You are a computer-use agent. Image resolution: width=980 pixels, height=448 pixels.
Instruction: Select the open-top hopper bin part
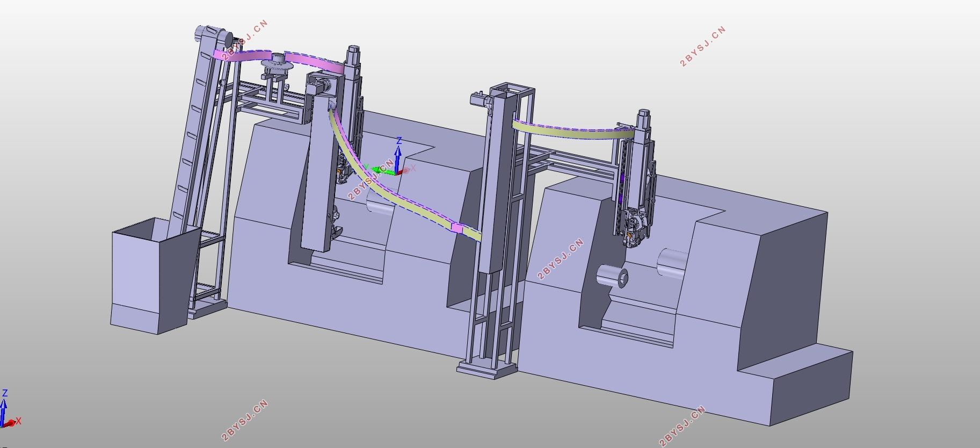(x=155, y=276)
